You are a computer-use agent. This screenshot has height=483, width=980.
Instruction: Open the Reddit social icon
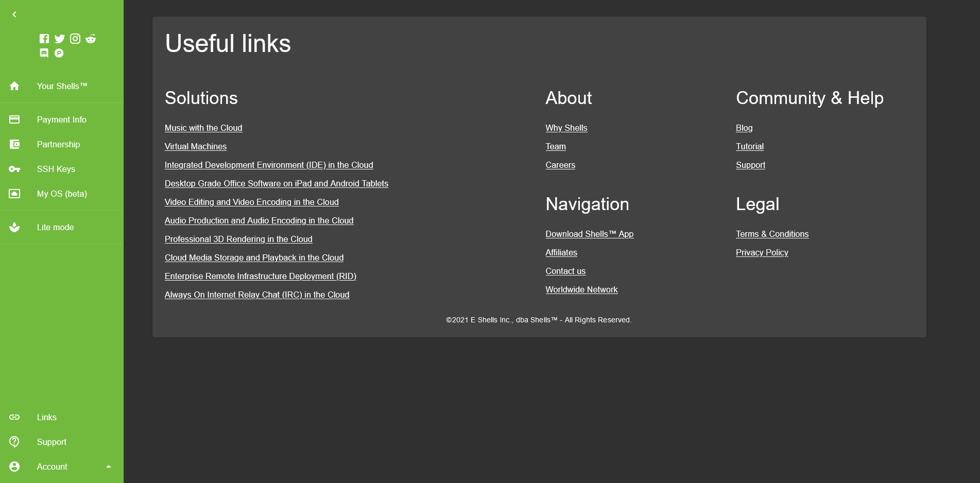[x=91, y=38]
